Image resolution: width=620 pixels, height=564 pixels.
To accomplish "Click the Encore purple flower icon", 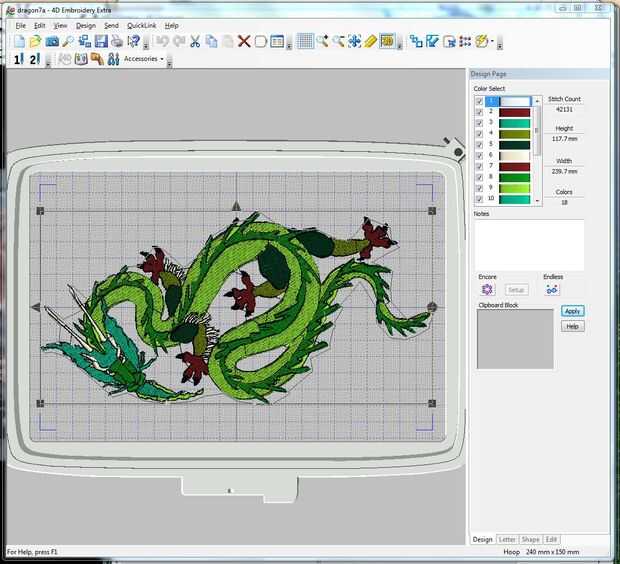I will tap(487, 290).
